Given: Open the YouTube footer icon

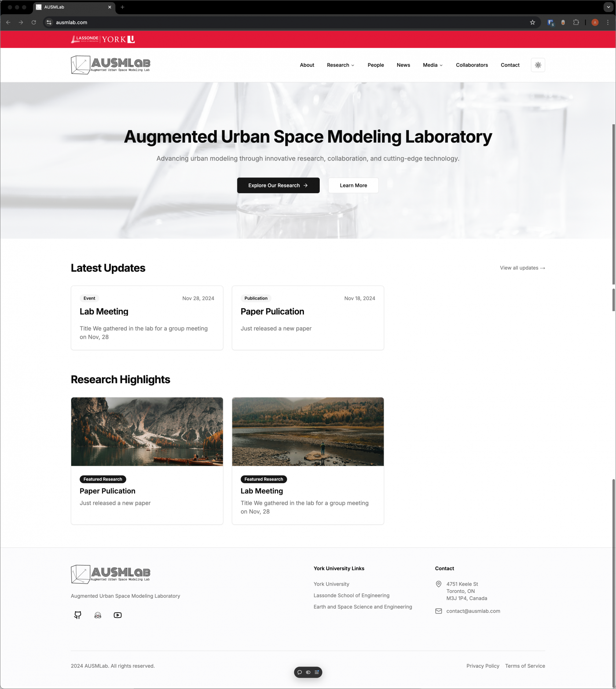Looking at the screenshot, I should coord(118,615).
